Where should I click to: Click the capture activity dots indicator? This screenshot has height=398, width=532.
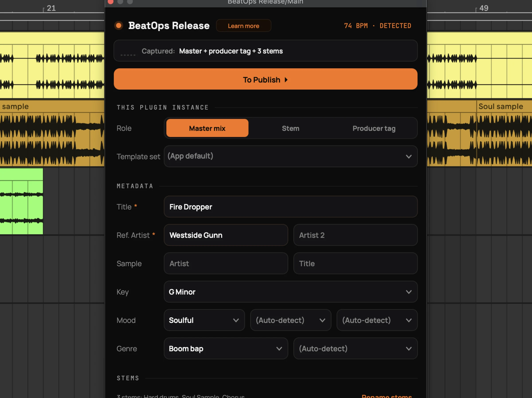tap(128, 55)
